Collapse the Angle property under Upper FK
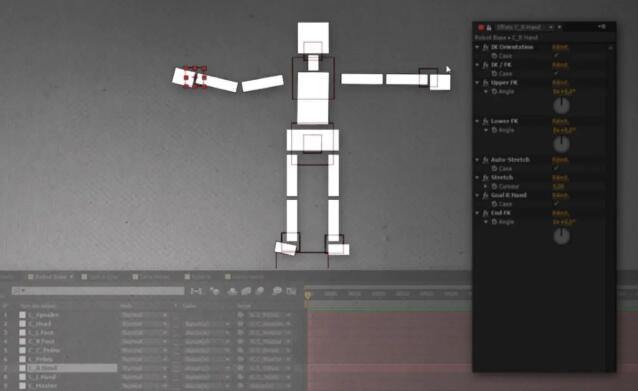 [486, 92]
